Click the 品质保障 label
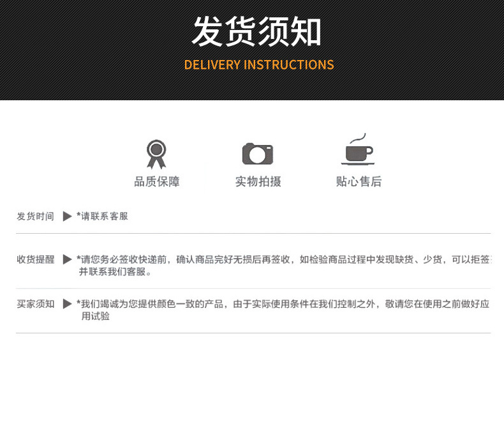 point(157,182)
